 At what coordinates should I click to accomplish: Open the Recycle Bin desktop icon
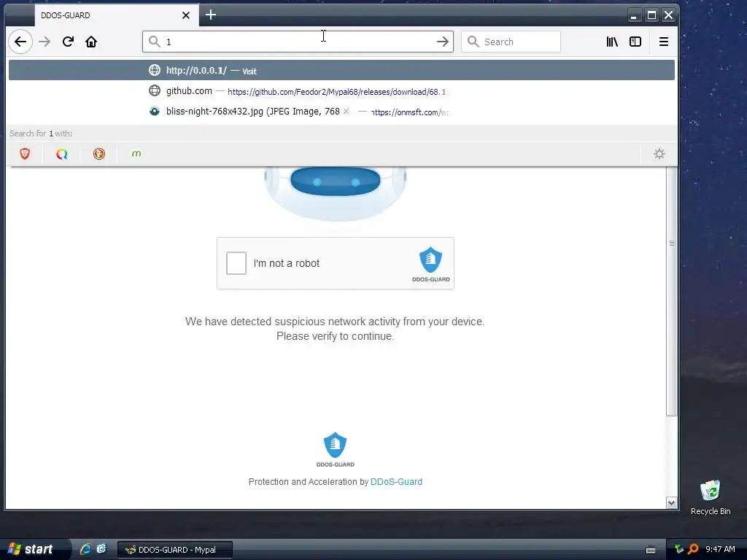pos(711,497)
